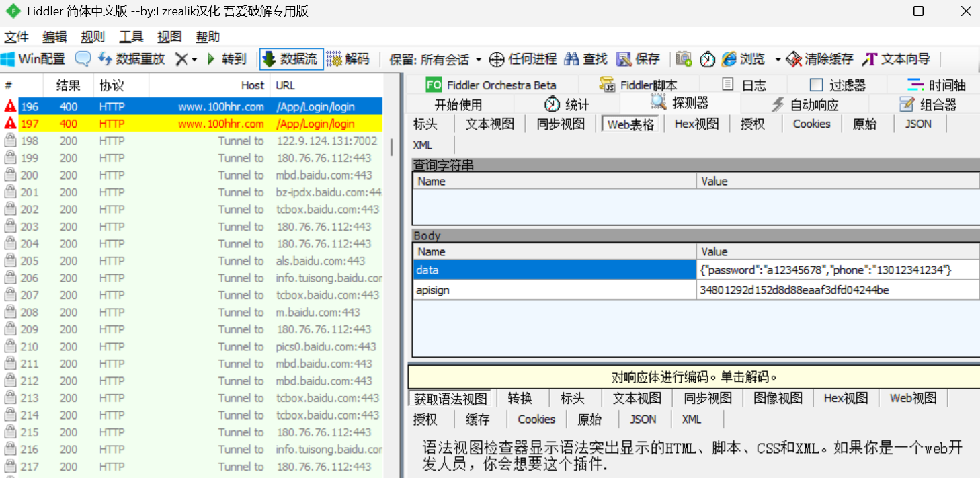Select session 208 m.baidu.com:443
Image resolution: width=980 pixels, height=478 pixels.
(x=192, y=312)
